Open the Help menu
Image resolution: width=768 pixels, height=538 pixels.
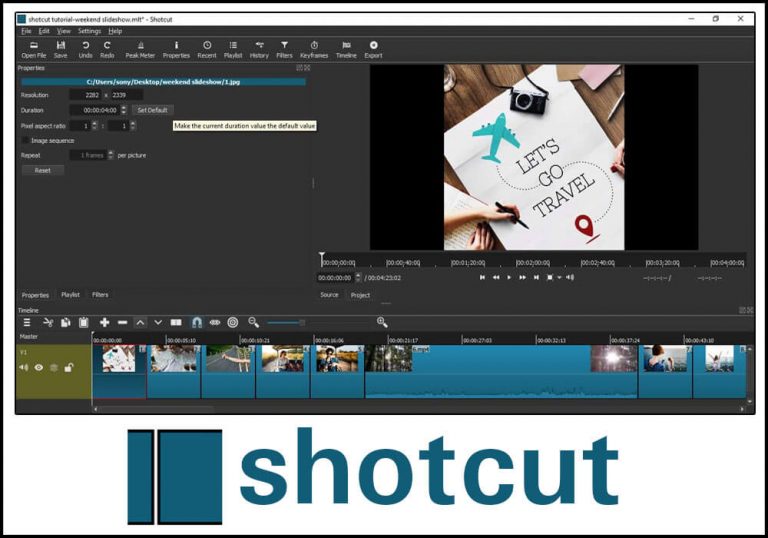115,31
